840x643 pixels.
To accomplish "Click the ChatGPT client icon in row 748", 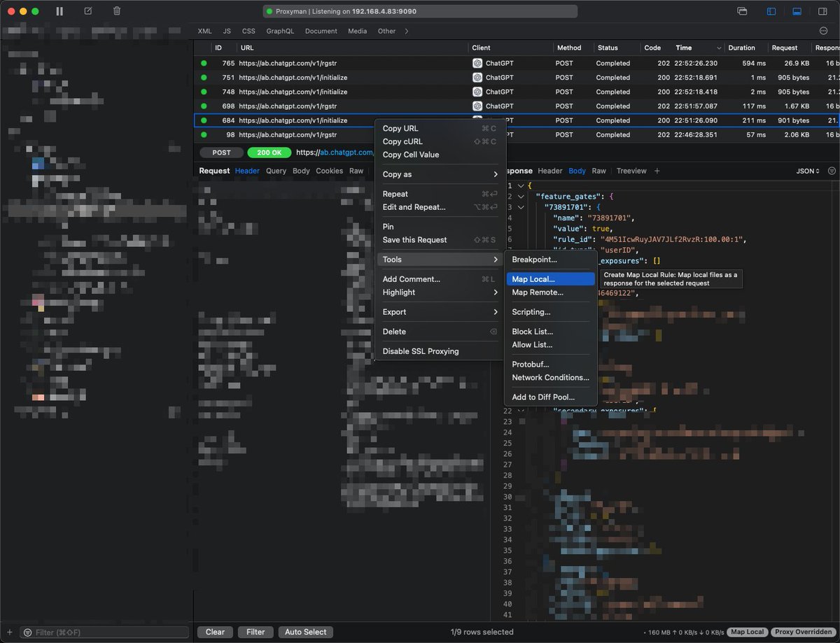I will tap(477, 92).
